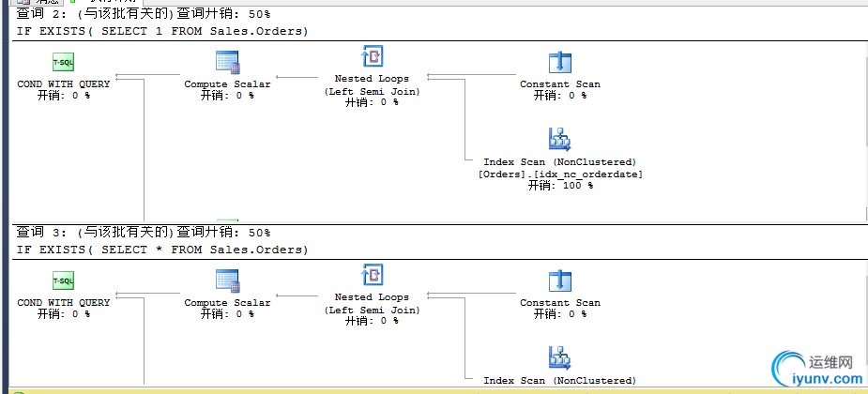
Task: Click '[Orders].[idx_nc_orderdate]' index name
Action: click(x=560, y=174)
